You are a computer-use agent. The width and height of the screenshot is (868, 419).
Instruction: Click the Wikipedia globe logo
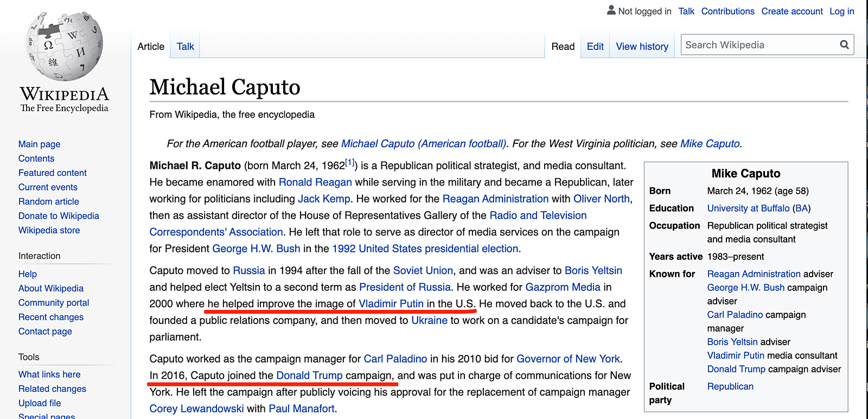[x=65, y=47]
